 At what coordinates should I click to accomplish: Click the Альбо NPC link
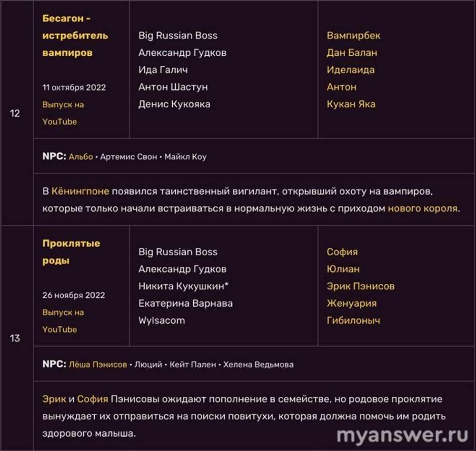pyautogui.click(x=81, y=157)
